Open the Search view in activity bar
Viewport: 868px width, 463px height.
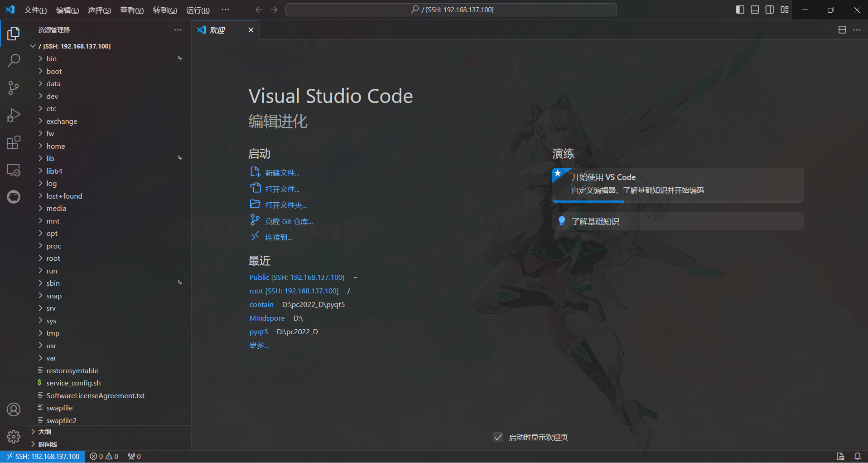(14, 61)
